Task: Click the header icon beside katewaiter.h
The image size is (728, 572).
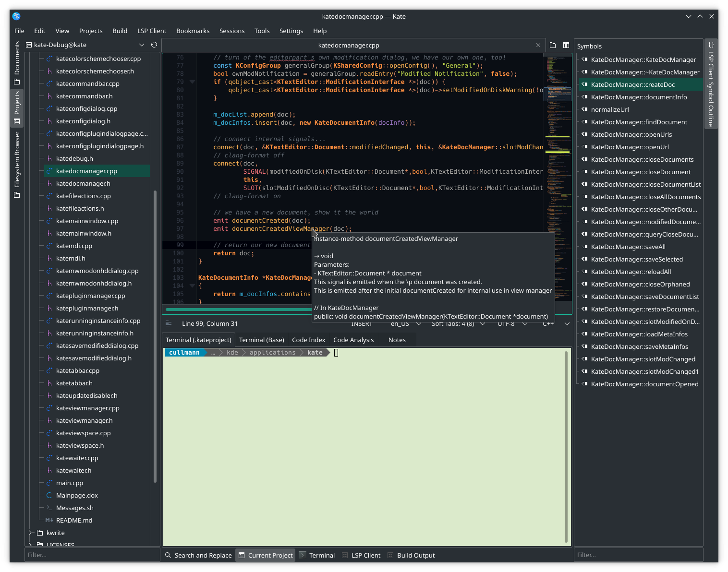Action: (49, 470)
